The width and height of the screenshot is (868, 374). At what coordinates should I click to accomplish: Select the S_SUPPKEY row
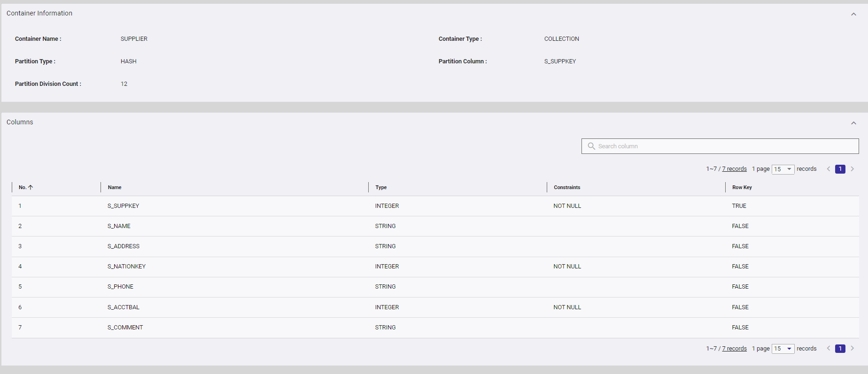123,206
